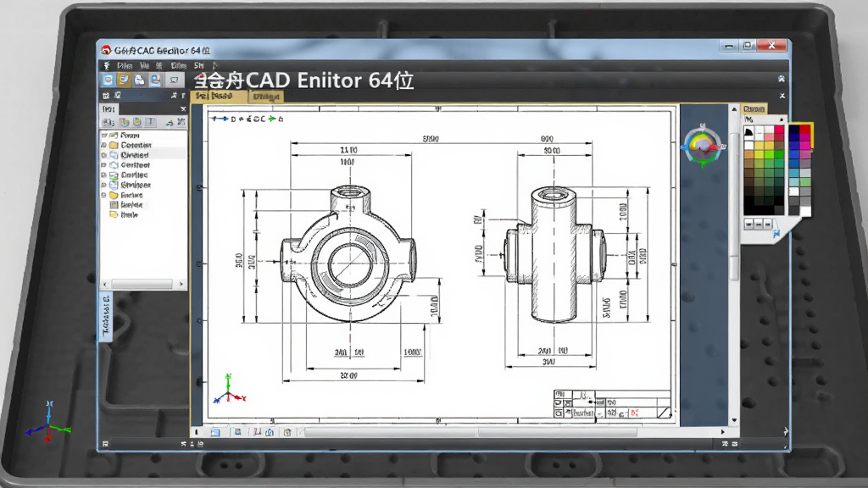Toggle the pin icon above the tree panel
The image size is (868, 488).
coord(174,96)
